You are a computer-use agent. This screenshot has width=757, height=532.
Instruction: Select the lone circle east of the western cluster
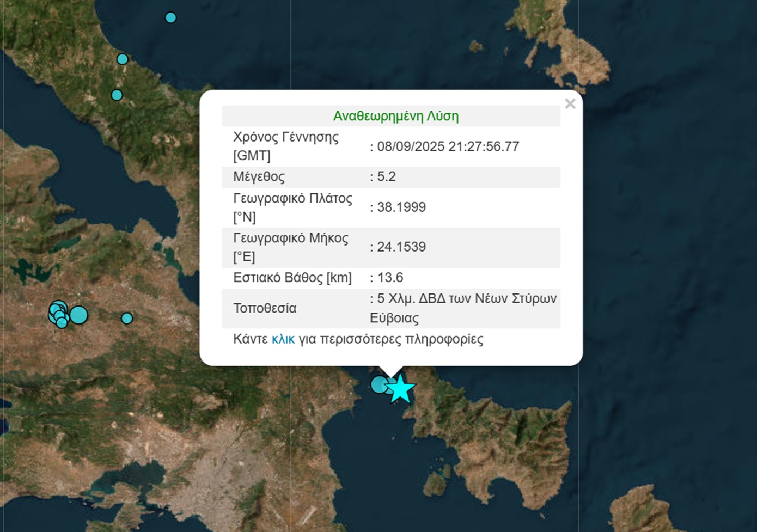pyautogui.click(x=127, y=318)
